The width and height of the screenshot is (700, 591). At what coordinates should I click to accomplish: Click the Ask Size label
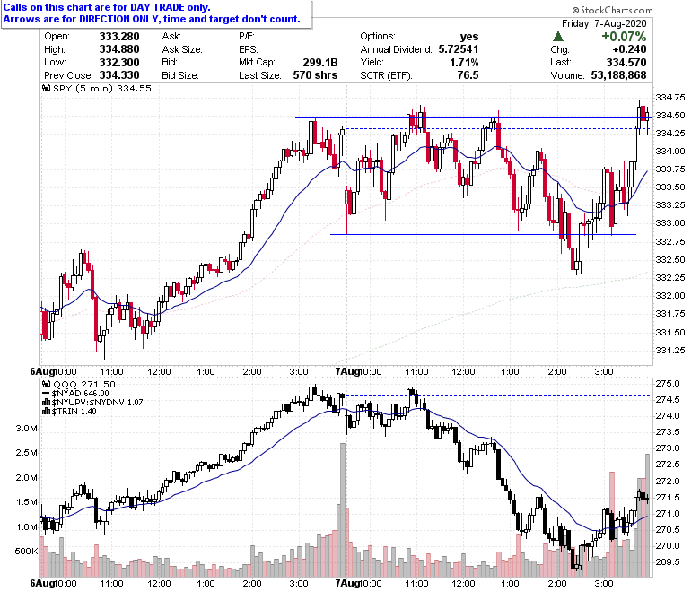point(182,49)
